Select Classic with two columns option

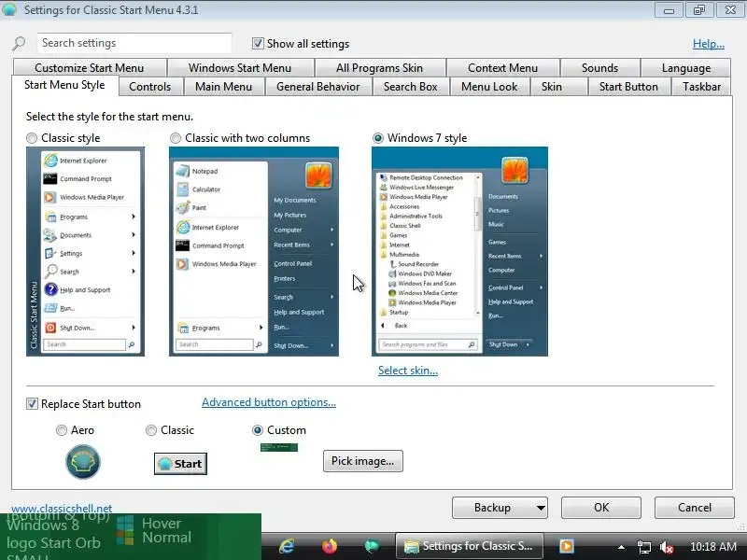pyautogui.click(x=176, y=138)
